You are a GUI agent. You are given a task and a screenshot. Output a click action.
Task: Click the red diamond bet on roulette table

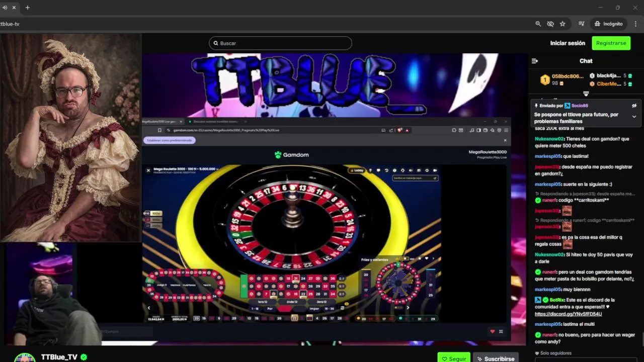285,309
